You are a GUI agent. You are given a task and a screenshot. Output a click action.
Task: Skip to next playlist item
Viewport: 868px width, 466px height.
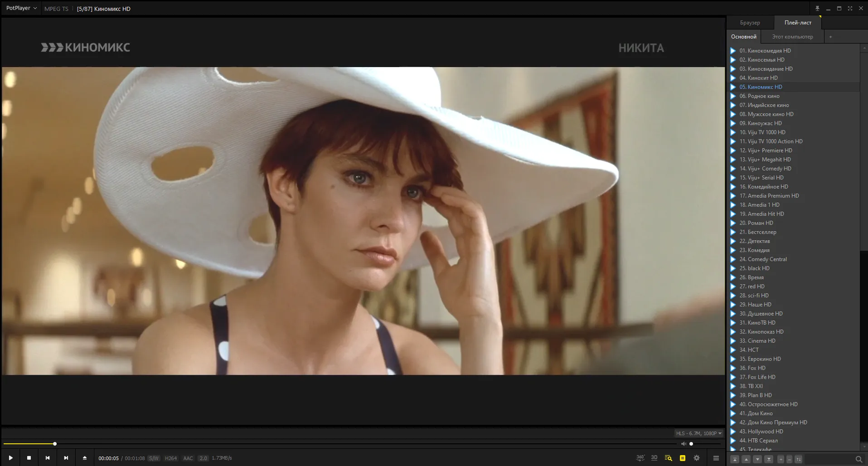point(66,458)
